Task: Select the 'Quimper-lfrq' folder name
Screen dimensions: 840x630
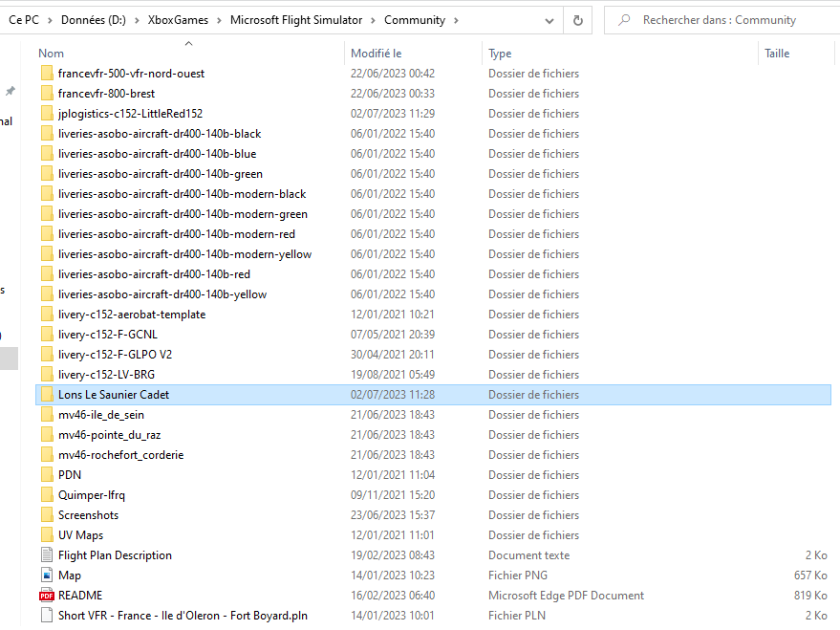Action: tap(92, 495)
